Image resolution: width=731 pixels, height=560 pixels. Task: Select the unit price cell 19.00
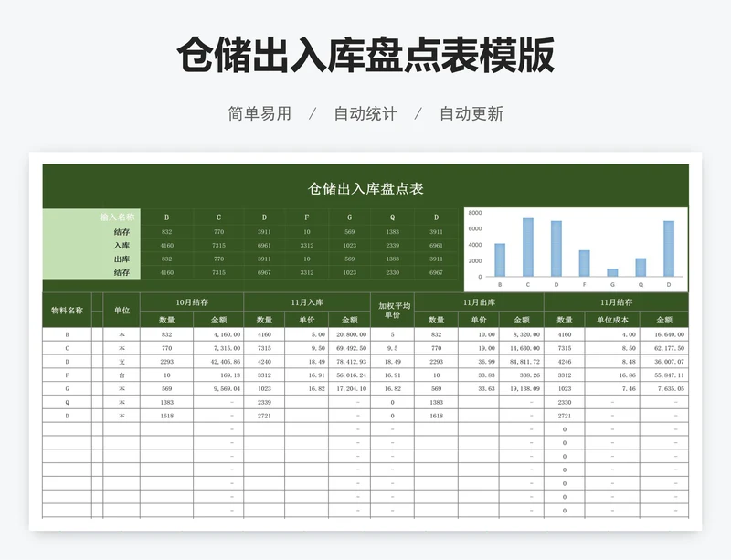click(x=479, y=348)
